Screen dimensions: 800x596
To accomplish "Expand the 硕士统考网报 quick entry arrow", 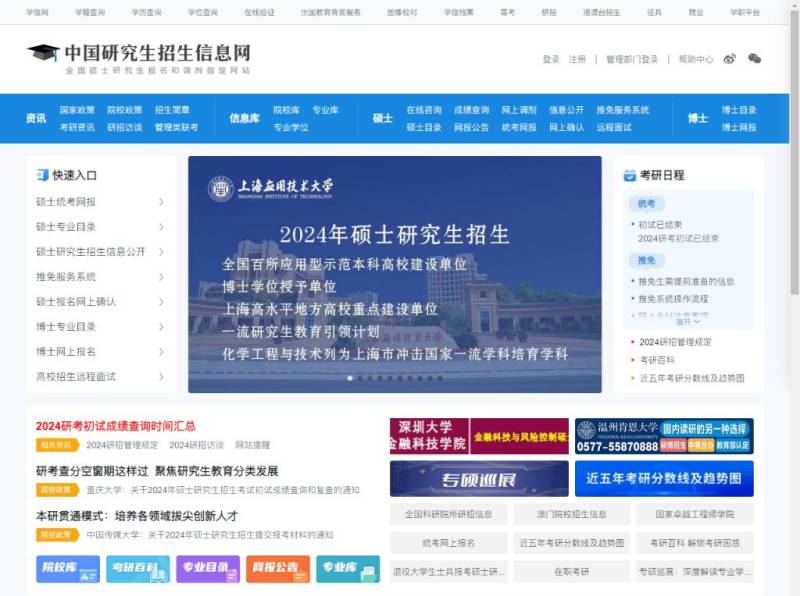I will pyautogui.click(x=160, y=202).
